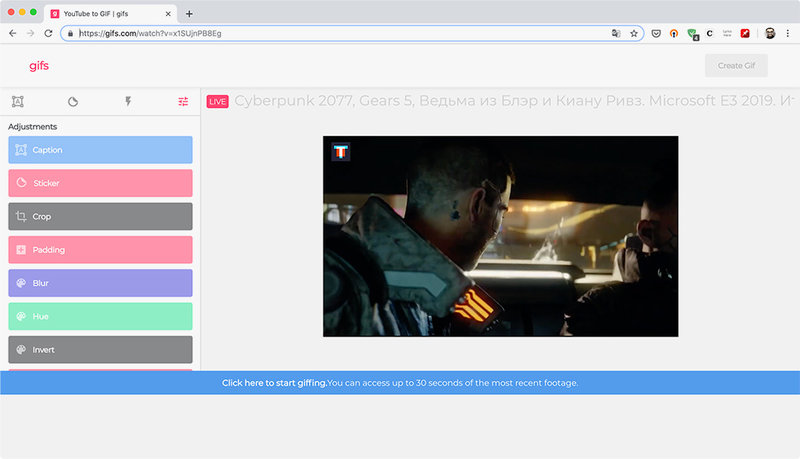Add a Caption adjustment
This screenshot has width=800, height=459.
(101, 150)
